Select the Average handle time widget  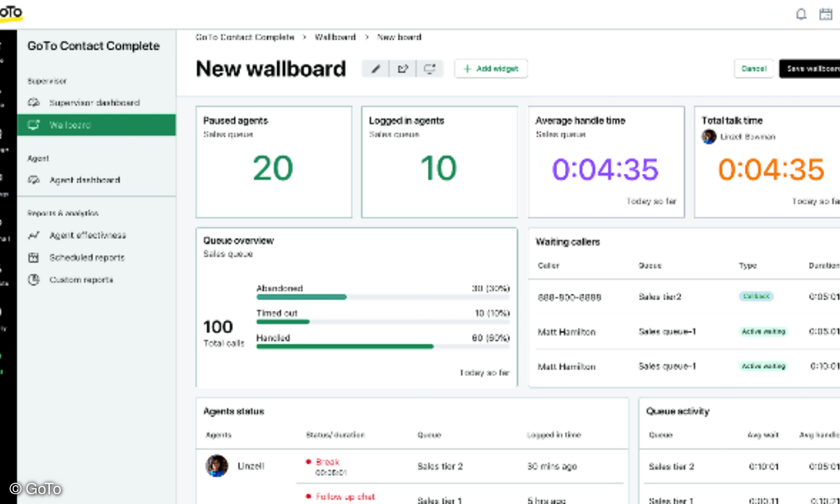[x=606, y=162]
